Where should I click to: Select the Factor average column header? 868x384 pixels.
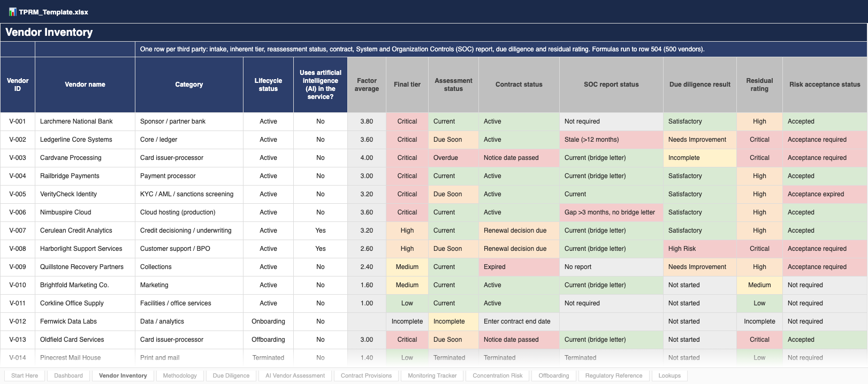tap(367, 85)
